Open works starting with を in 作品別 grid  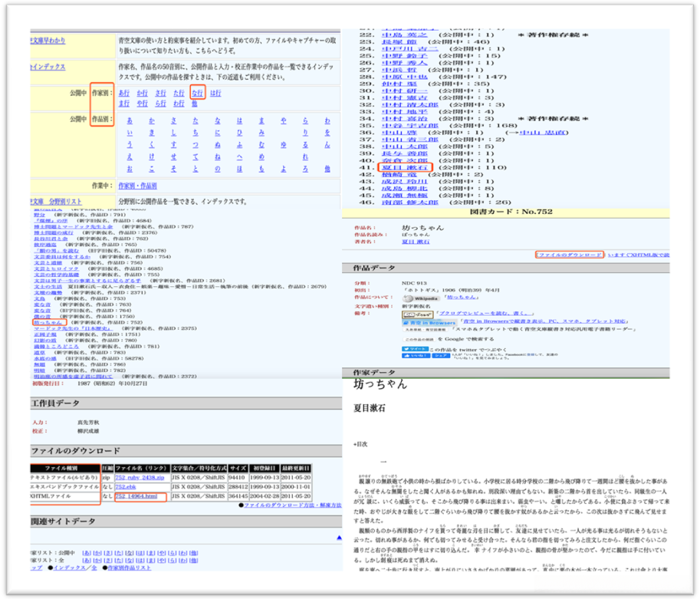(327, 133)
